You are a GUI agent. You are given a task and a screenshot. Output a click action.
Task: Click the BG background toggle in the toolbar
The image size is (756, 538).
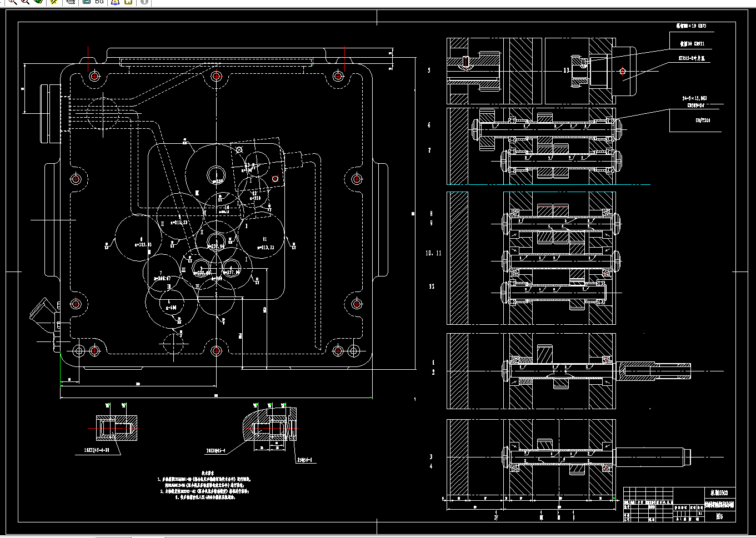[99, 2]
